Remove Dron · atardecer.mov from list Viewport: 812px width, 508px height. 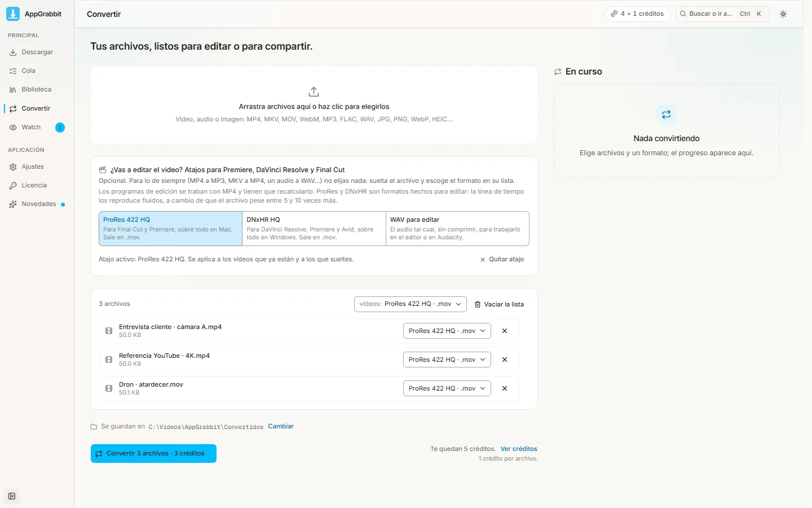pyautogui.click(x=505, y=388)
